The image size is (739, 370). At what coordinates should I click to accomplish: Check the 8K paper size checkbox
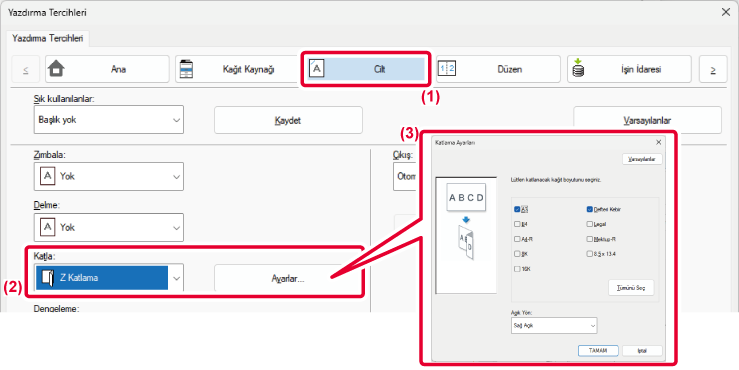coord(517,254)
